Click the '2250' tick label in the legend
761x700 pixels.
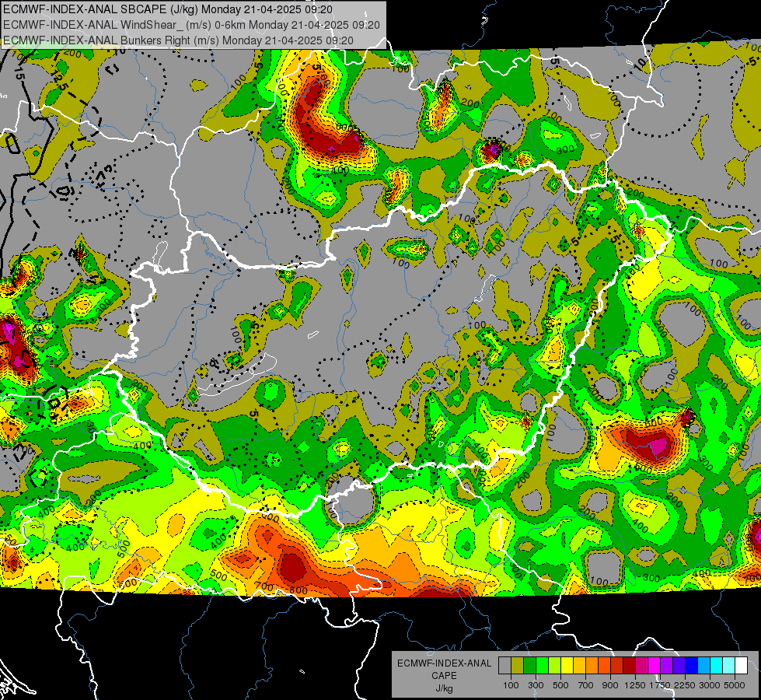[686, 685]
